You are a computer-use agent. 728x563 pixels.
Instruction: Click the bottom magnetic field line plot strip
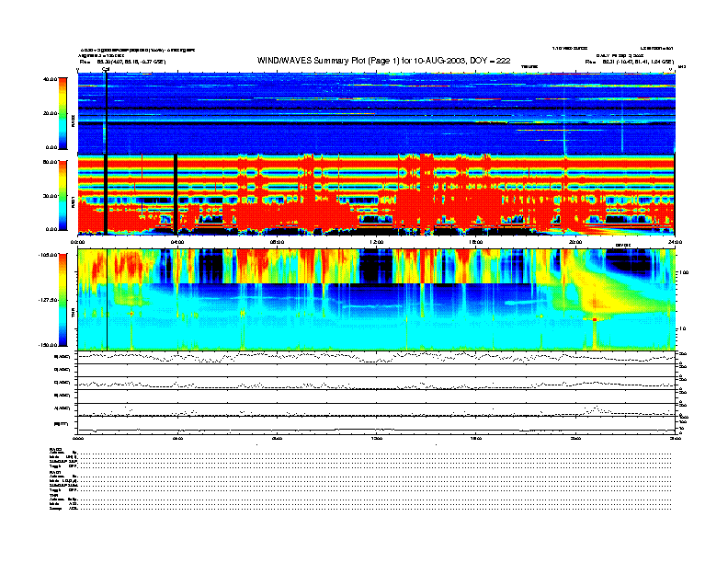377,426
